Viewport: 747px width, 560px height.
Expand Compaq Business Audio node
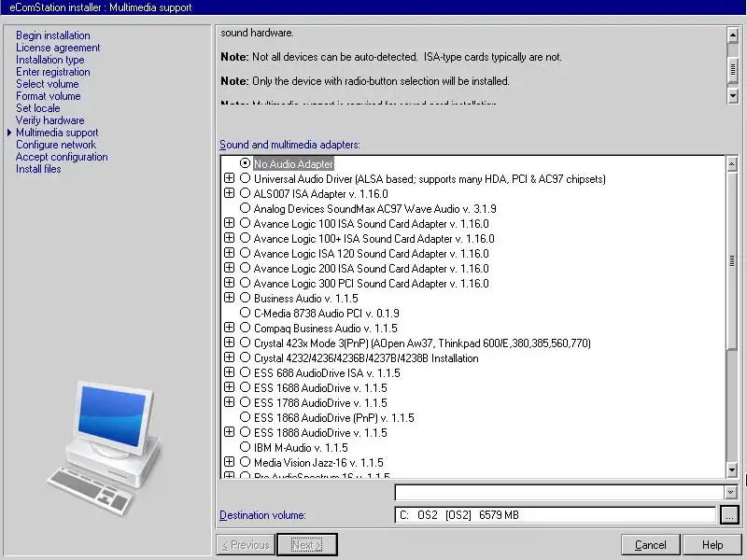(229, 328)
